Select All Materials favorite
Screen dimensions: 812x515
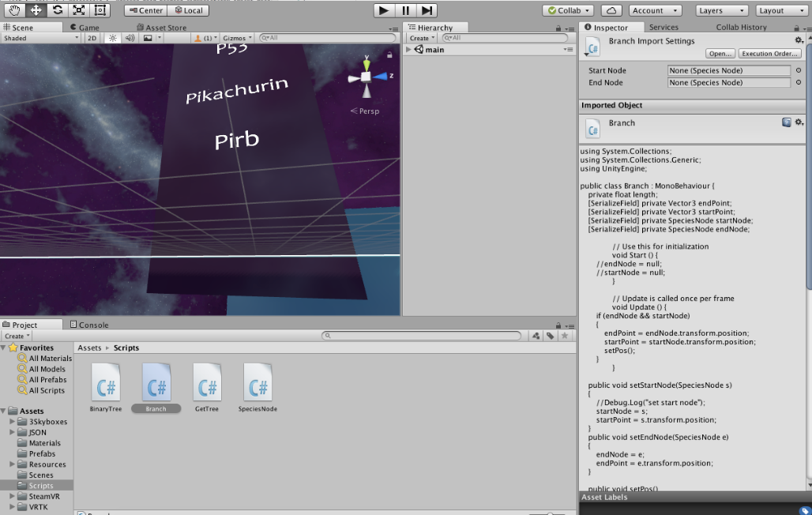click(x=44, y=358)
